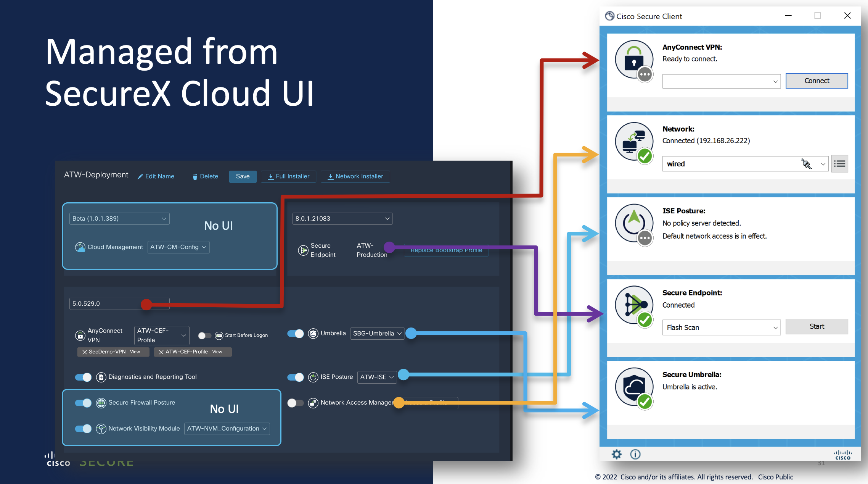This screenshot has width=868, height=484.
Task: Enable the Network Access Manager toggle
Action: pyautogui.click(x=296, y=403)
